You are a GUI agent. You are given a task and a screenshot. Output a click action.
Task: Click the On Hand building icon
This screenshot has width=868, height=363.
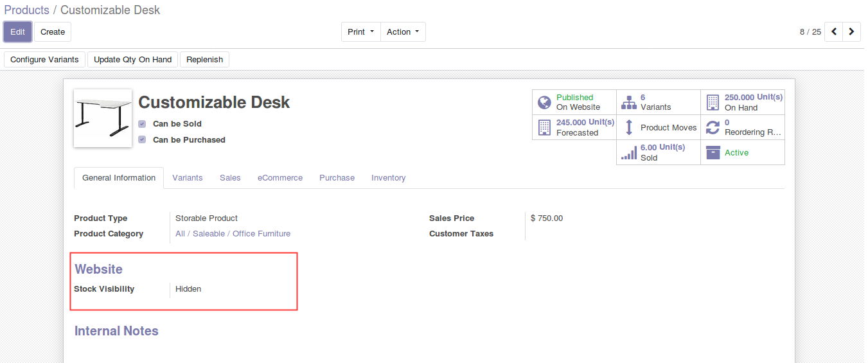tap(713, 102)
